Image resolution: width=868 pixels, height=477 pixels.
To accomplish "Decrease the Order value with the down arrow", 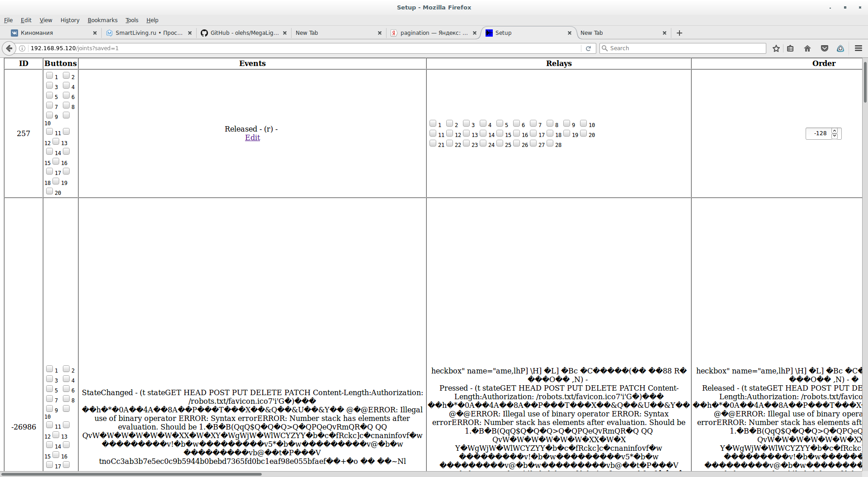I will click(x=834, y=136).
